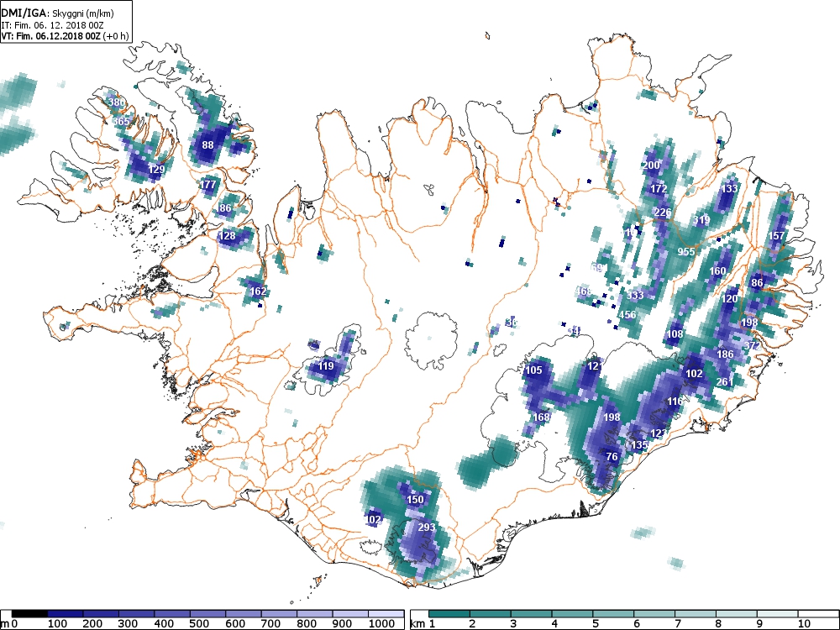Image resolution: width=840 pixels, height=630 pixels.
Task: Choose the 900–1000 m palest blue swatch
Action: [350, 614]
